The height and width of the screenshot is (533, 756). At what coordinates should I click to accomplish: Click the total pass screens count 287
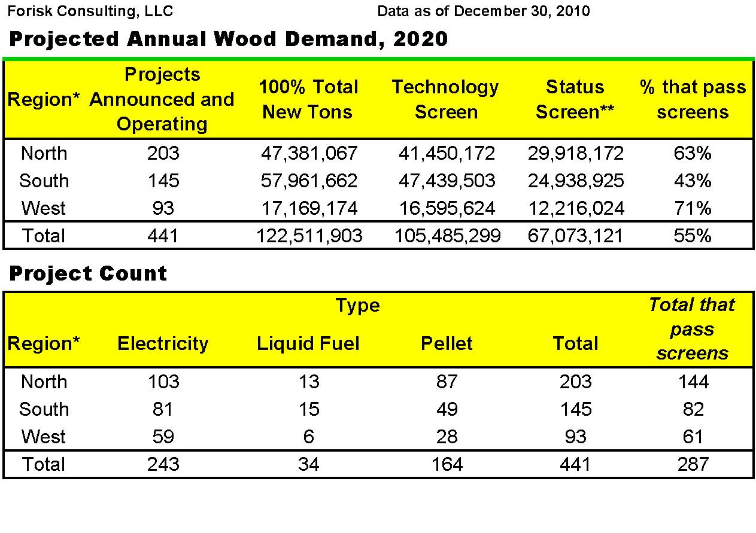pos(693,465)
